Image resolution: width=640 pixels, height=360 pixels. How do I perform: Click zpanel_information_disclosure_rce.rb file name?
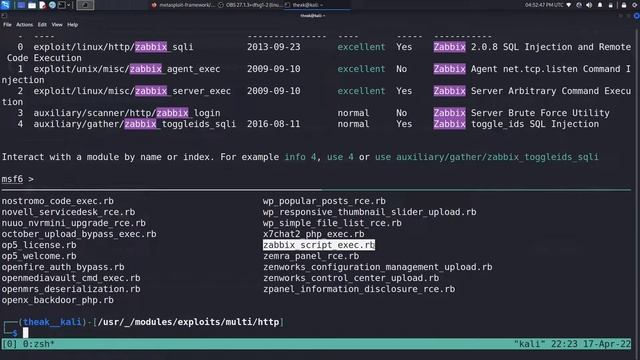click(359, 289)
